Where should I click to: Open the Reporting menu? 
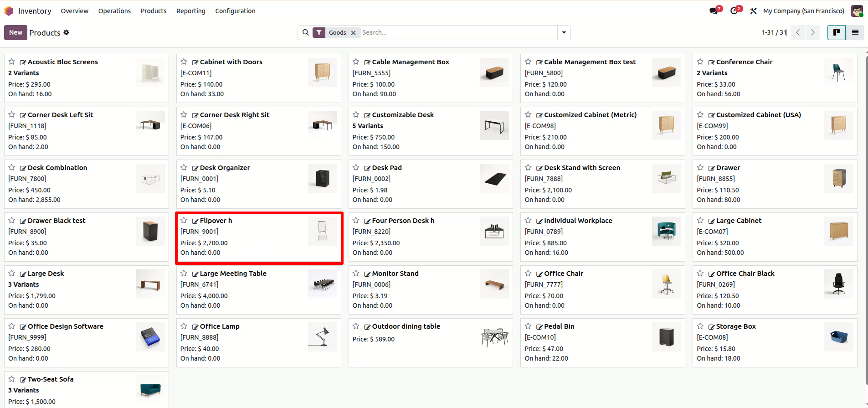pos(191,11)
